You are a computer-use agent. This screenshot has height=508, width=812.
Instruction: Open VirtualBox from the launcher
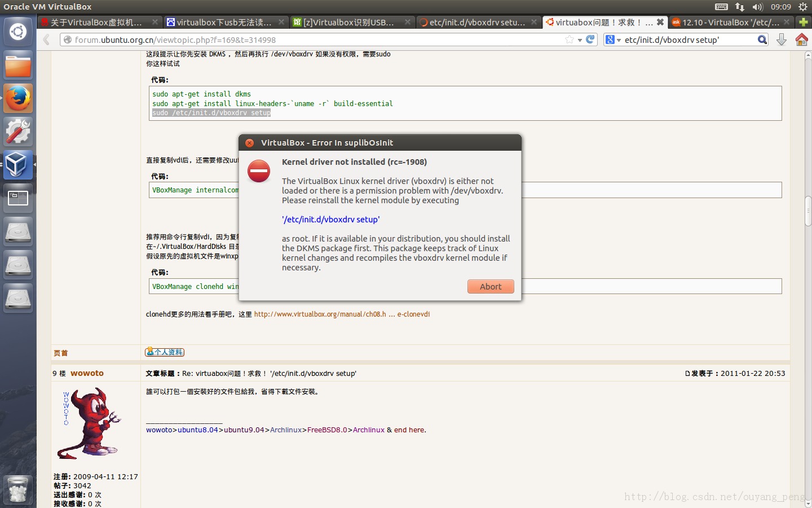[x=17, y=165]
